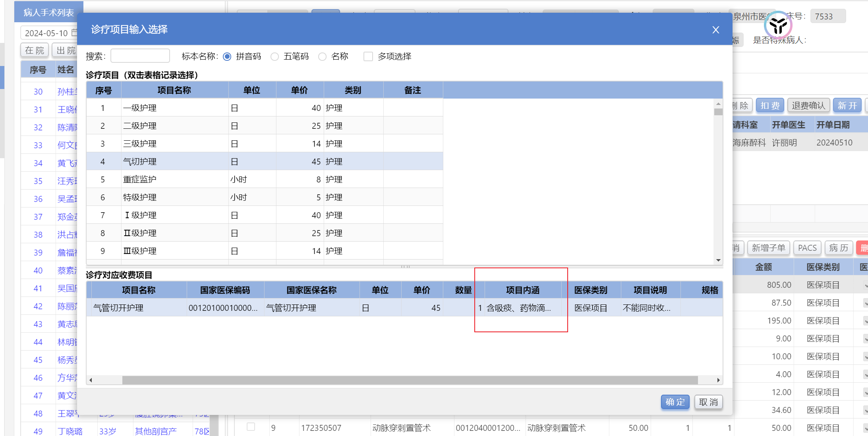
Task: Enable the 多项选择 checkbox
Action: (368, 56)
